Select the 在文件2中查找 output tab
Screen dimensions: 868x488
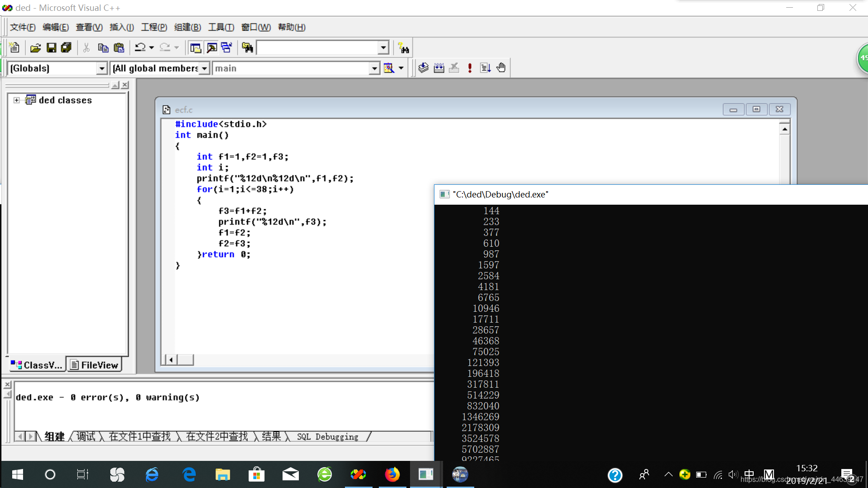217,436
